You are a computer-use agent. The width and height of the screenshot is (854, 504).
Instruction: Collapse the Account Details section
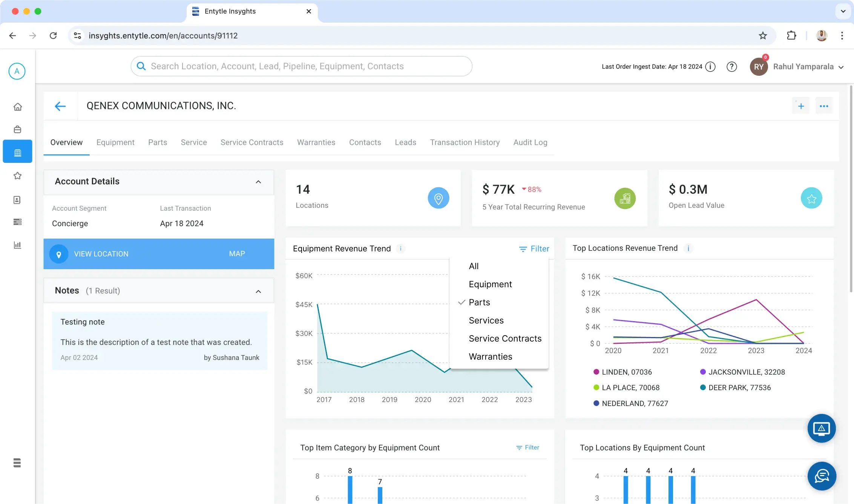tap(258, 182)
